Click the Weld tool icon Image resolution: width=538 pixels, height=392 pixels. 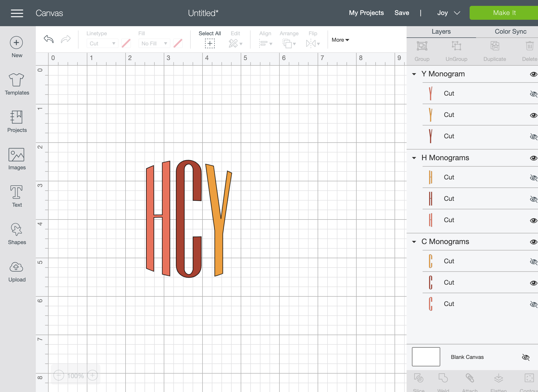443,378
